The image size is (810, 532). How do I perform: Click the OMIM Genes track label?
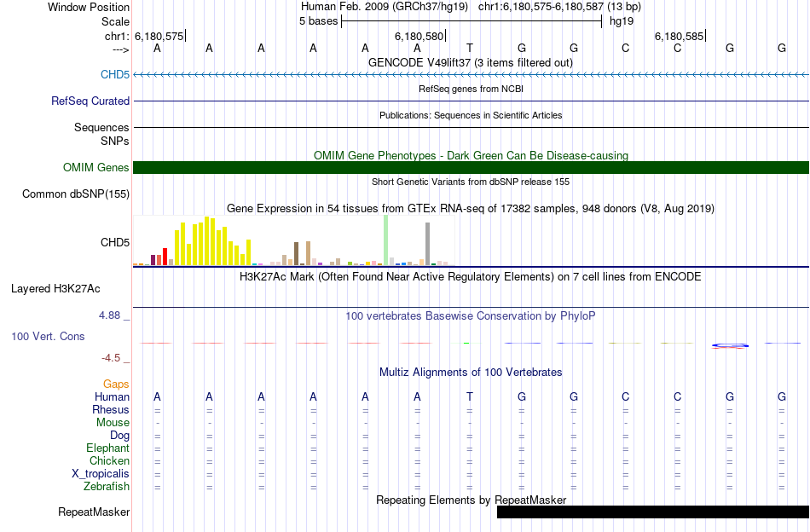[x=95, y=167]
